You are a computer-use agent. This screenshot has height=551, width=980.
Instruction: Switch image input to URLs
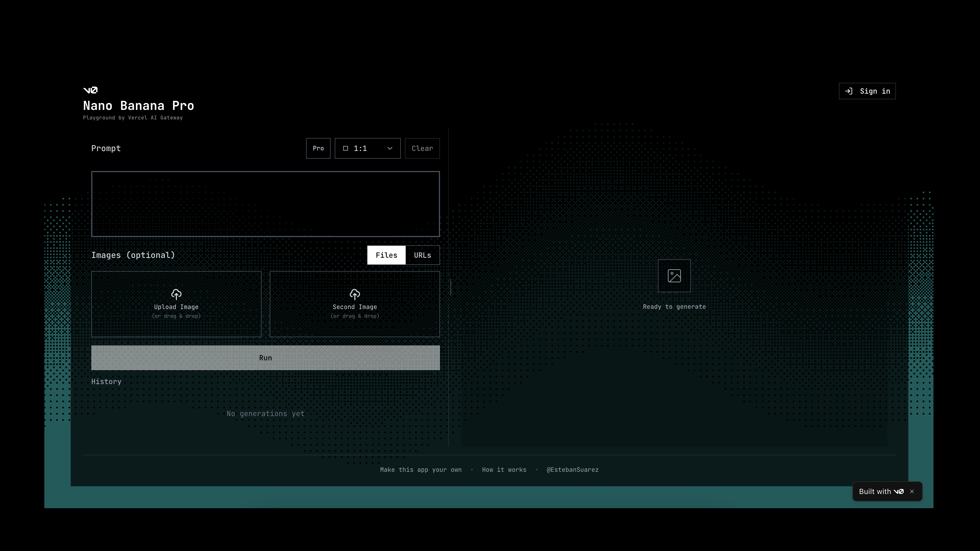coord(422,255)
